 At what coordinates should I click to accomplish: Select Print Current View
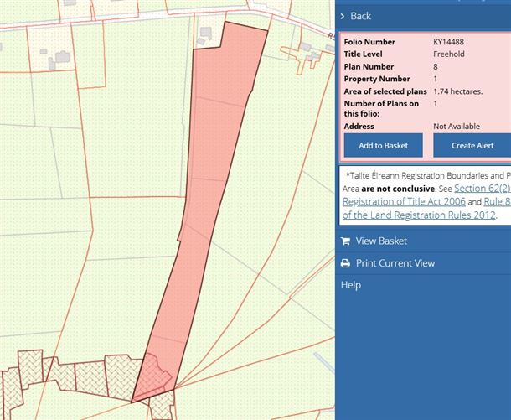click(x=395, y=263)
